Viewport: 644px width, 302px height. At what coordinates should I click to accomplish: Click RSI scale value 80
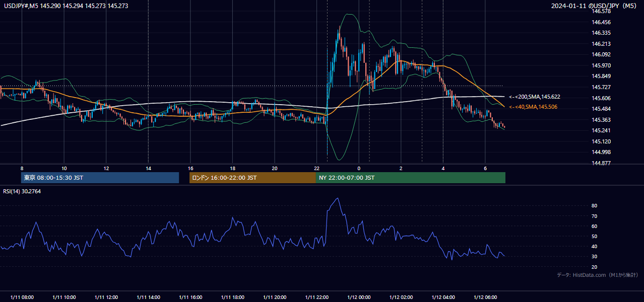click(x=595, y=206)
